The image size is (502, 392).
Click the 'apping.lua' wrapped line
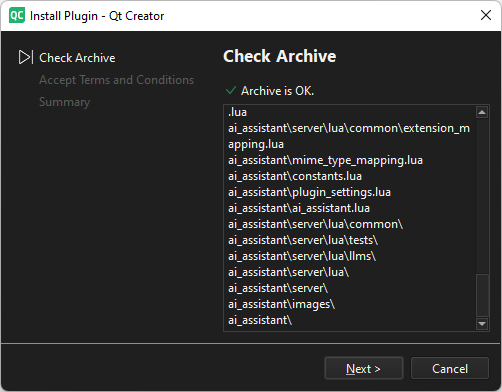tap(256, 144)
